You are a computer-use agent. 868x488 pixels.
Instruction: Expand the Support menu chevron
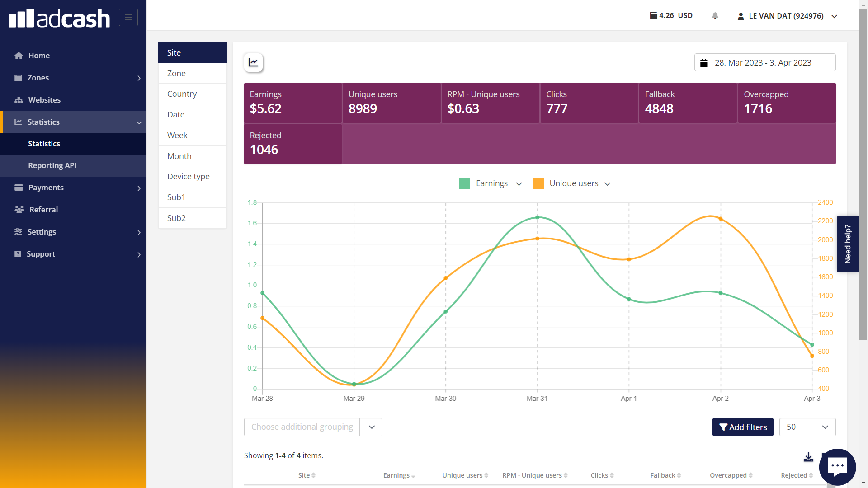(x=139, y=255)
